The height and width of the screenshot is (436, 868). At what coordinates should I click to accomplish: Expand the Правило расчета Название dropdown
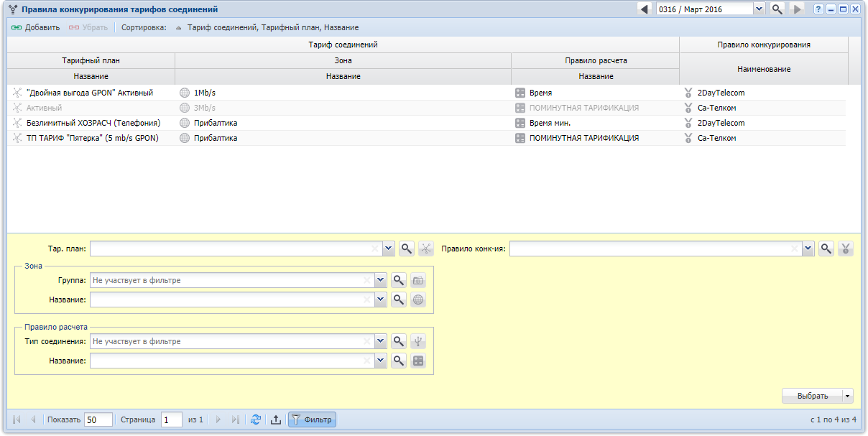[x=381, y=361]
